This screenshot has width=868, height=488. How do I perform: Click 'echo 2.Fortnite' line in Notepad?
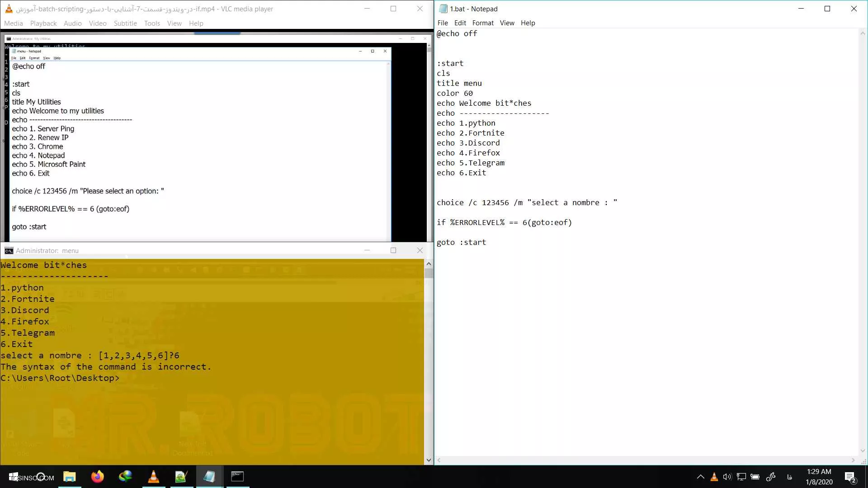click(x=470, y=133)
